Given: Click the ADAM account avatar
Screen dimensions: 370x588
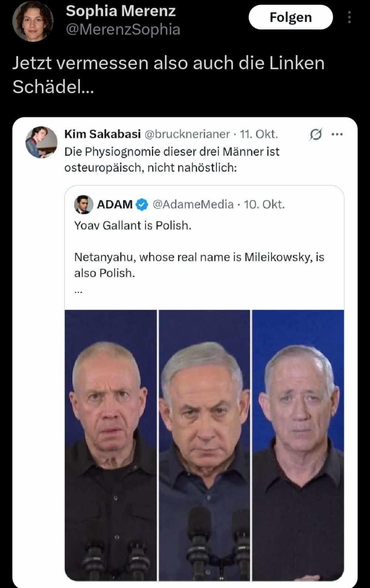Looking at the screenshot, I should pos(84,204).
